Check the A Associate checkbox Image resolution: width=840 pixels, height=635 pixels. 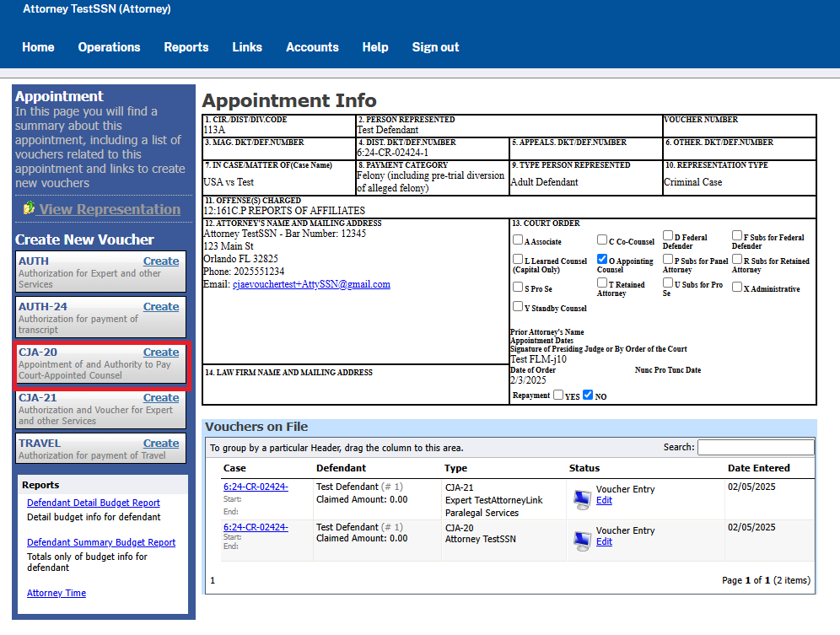[518, 239]
